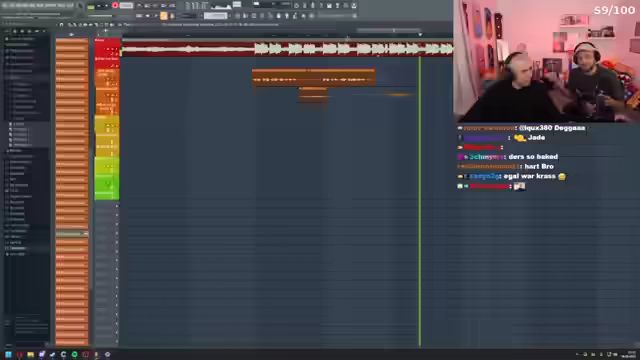Image resolution: width=640 pixels, height=360 pixels.
Task: Click the tempo display beside record button
Action: click(x=126, y=6)
